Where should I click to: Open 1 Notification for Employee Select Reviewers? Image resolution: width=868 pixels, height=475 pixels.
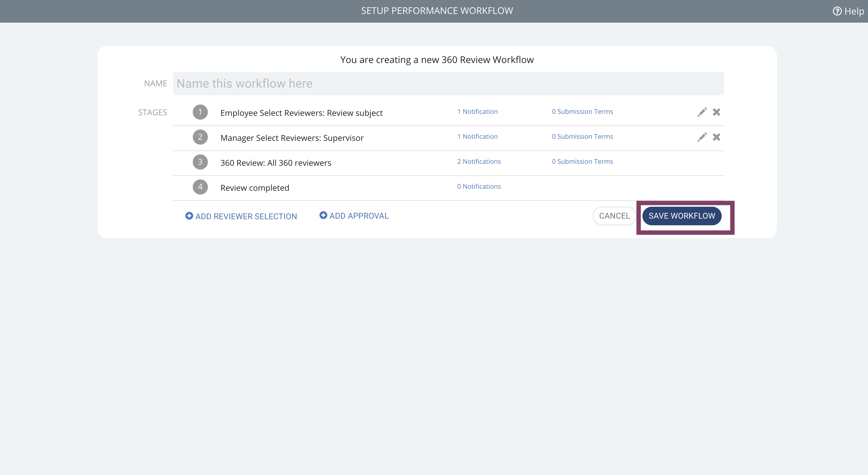click(477, 111)
